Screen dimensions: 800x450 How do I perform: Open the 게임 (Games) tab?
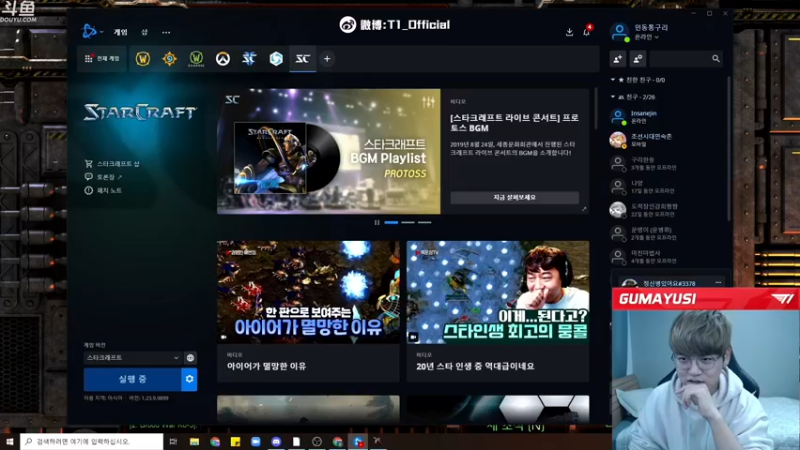coord(120,32)
